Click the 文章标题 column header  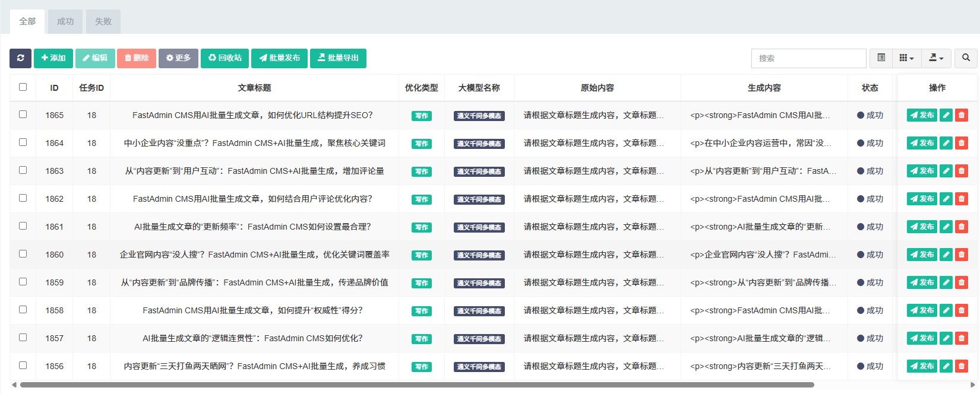(x=254, y=88)
